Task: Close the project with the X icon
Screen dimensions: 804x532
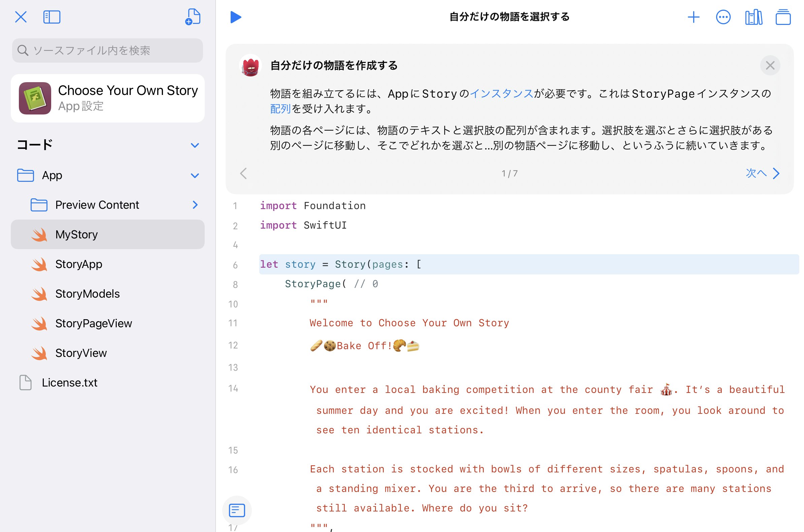Action: coord(21,17)
